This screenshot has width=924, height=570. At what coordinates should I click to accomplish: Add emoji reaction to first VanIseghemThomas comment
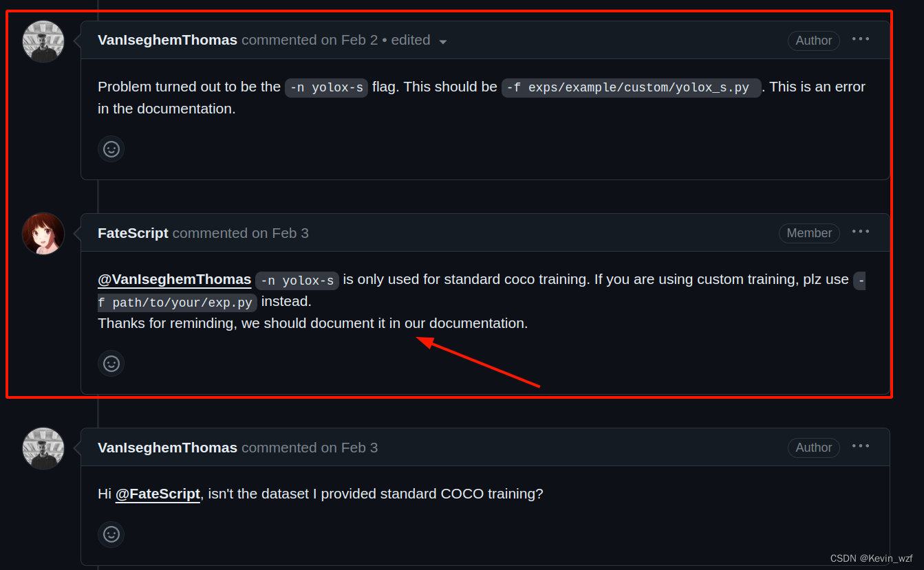[111, 149]
